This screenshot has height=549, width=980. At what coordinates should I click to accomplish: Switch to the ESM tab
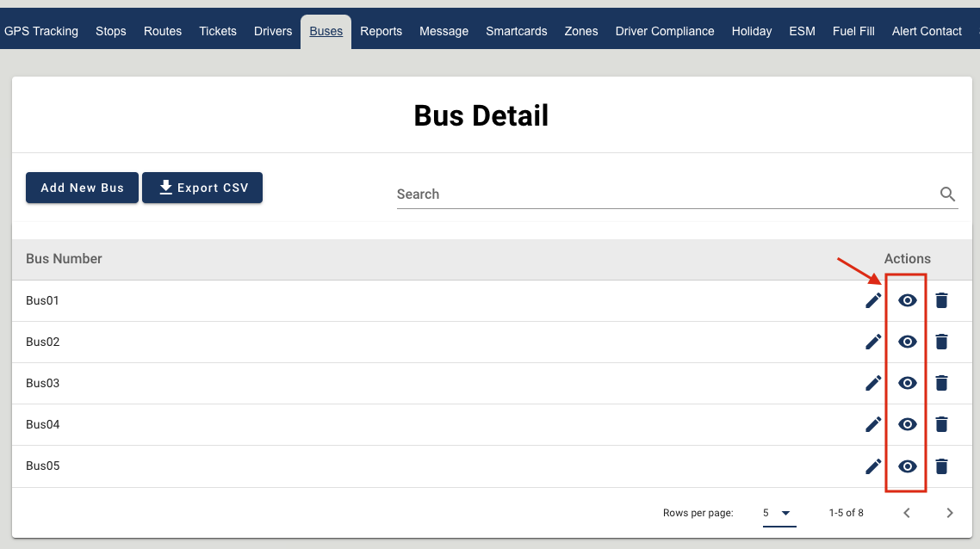(x=802, y=31)
